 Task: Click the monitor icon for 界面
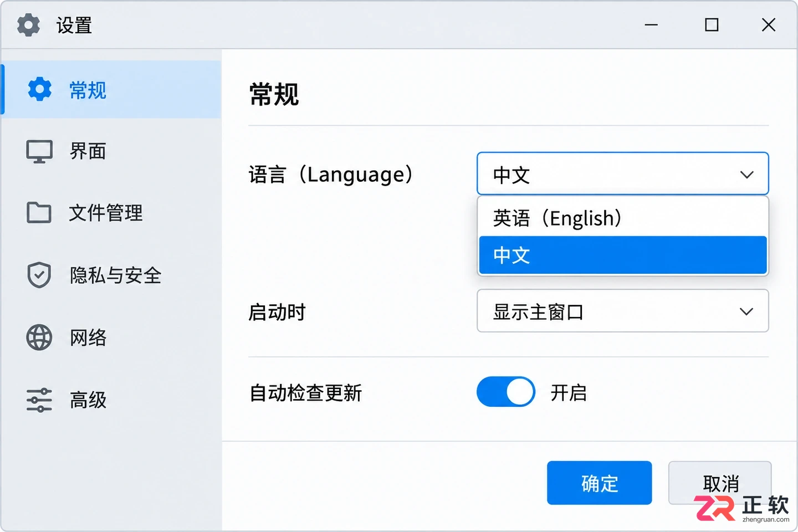coord(39,151)
